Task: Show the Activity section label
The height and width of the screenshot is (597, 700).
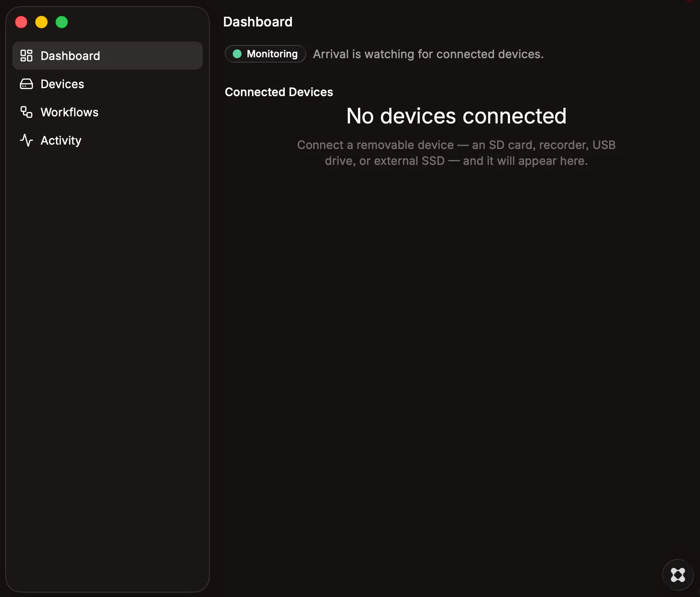Action: pos(61,140)
